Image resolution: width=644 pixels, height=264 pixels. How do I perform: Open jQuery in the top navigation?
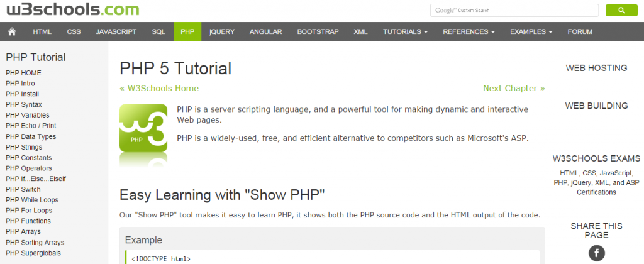[222, 31]
